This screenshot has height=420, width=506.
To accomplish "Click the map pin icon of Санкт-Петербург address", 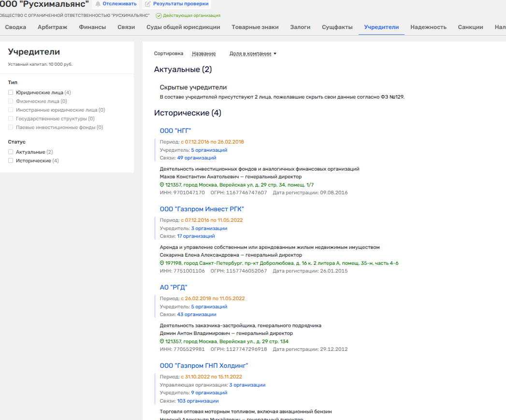I will tap(162, 263).
